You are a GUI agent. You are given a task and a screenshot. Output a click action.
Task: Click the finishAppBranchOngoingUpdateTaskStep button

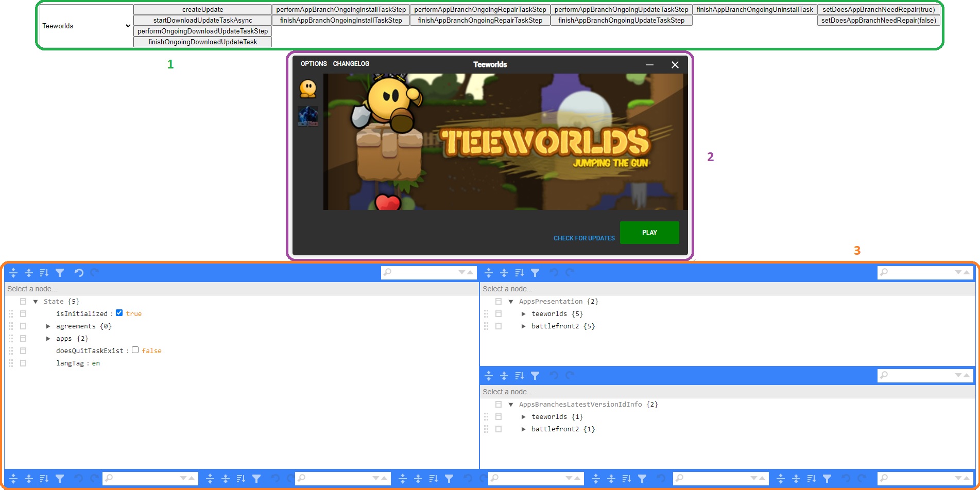tap(622, 21)
